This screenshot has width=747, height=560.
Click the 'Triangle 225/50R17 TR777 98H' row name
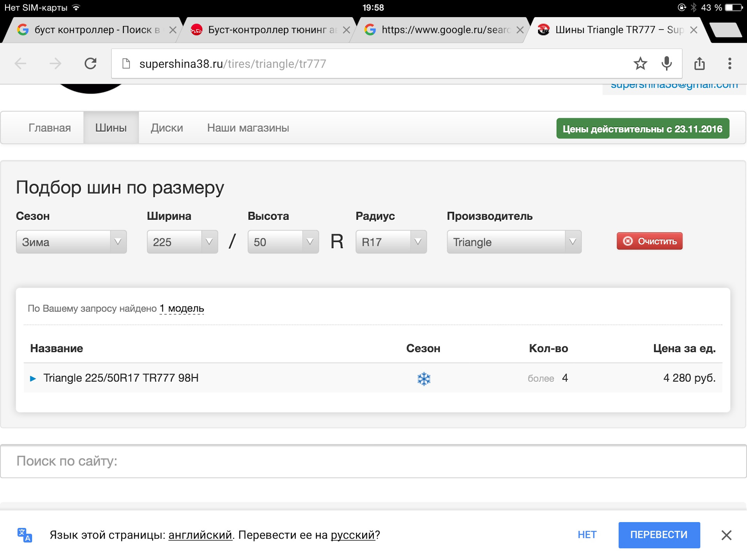pyautogui.click(x=121, y=378)
